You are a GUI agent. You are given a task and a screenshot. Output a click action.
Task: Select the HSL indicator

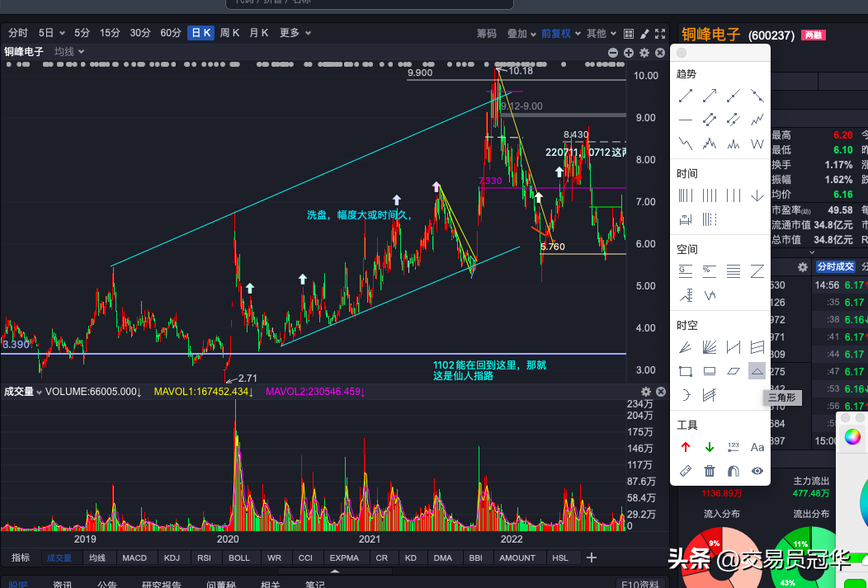pyautogui.click(x=560, y=557)
